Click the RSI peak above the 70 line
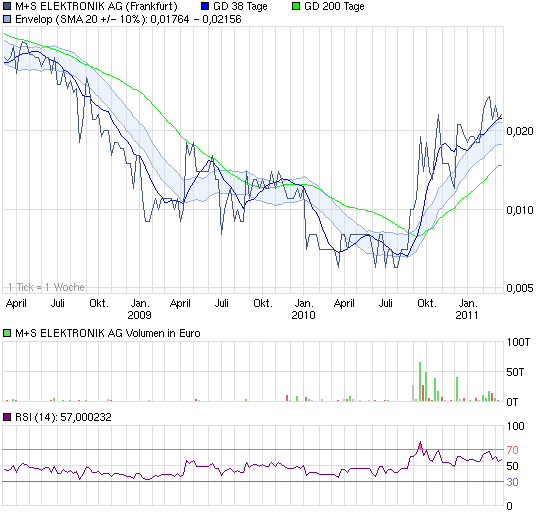 pos(420,445)
